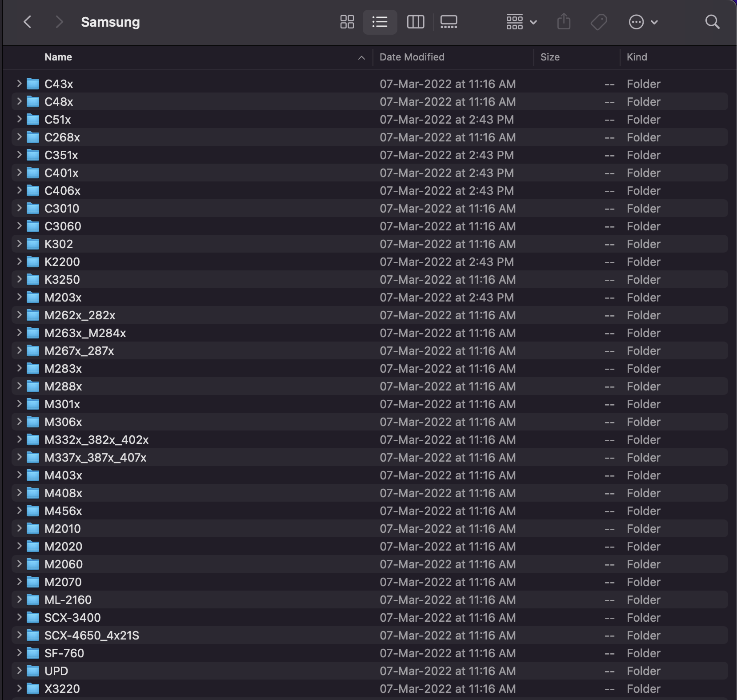Expand the K2200 folder
Viewport: 737px width, 700px height.
tap(19, 261)
